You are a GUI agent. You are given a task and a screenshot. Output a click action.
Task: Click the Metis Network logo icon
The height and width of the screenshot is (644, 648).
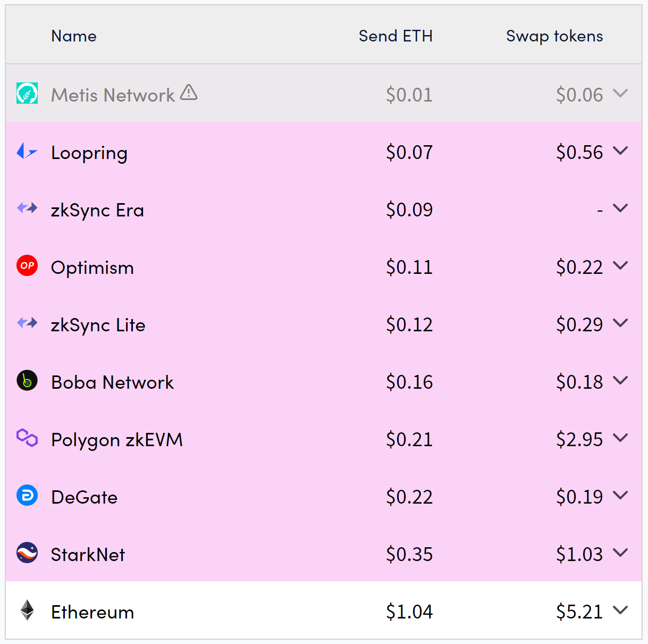click(27, 94)
